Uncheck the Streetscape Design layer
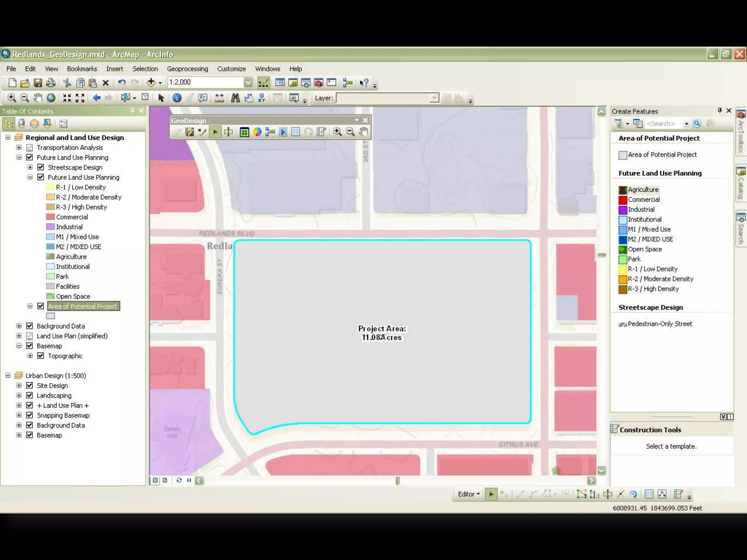Viewport: 747px width, 560px height. (x=41, y=167)
